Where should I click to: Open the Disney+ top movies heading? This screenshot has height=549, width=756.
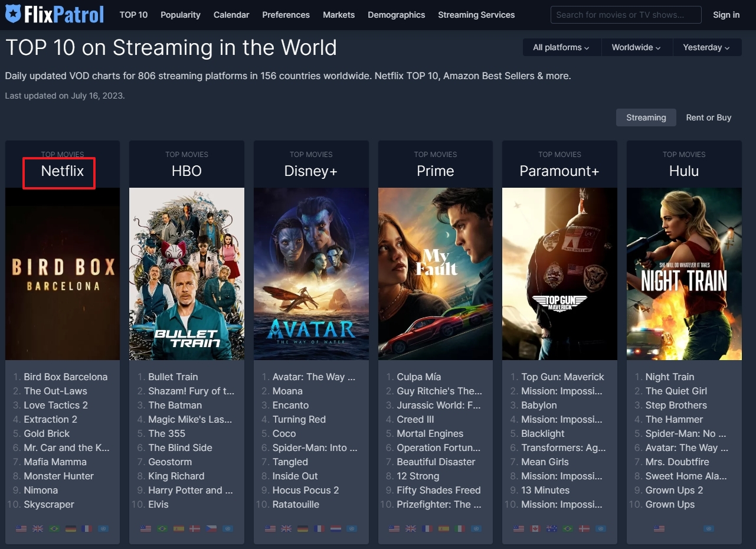coord(311,171)
